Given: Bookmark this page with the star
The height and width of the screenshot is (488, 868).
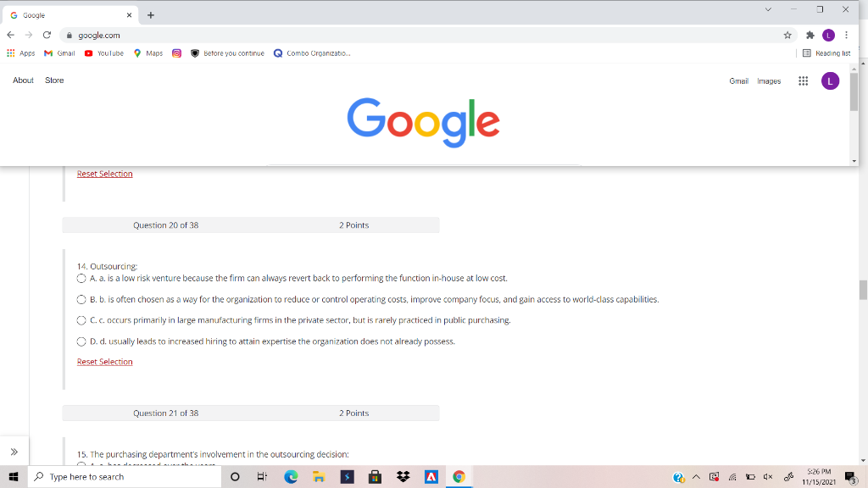Looking at the screenshot, I should pyautogui.click(x=787, y=35).
